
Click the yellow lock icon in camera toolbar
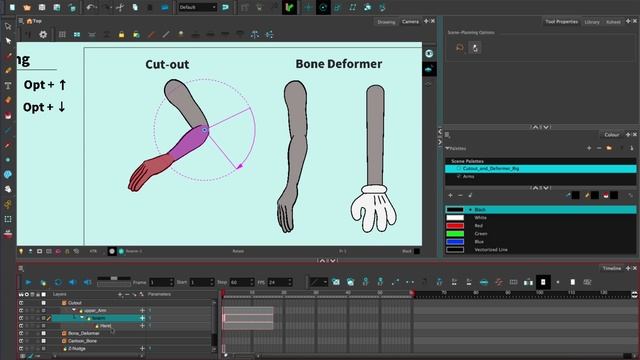(x=121, y=35)
